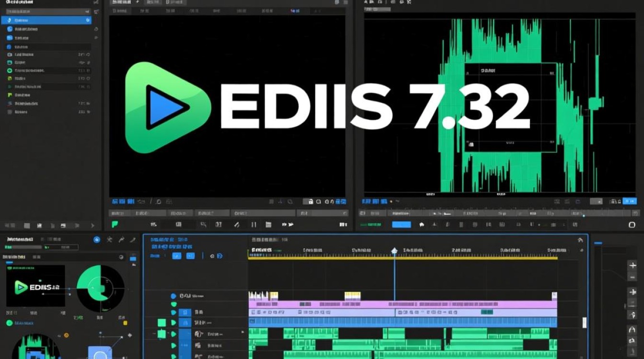The width and height of the screenshot is (644, 359).
Task: Click the playhead marker on the timeline ruler
Action: (394, 251)
